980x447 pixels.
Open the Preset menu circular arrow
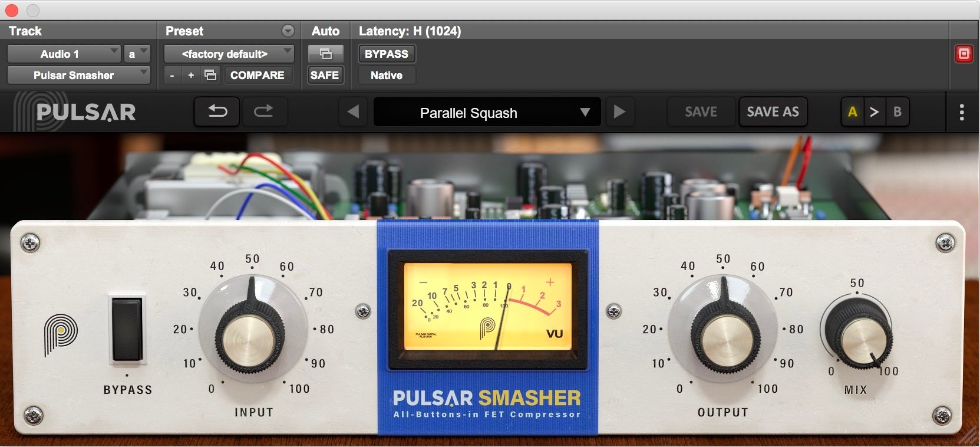click(288, 31)
